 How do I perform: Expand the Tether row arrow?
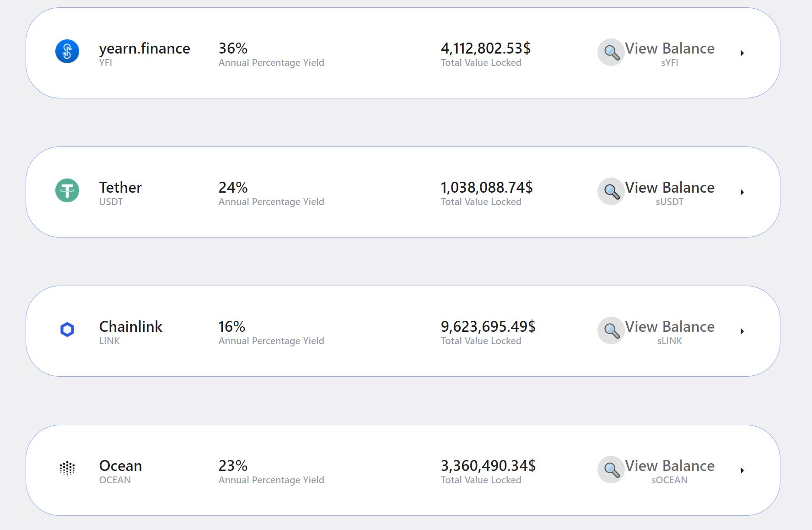(x=742, y=192)
